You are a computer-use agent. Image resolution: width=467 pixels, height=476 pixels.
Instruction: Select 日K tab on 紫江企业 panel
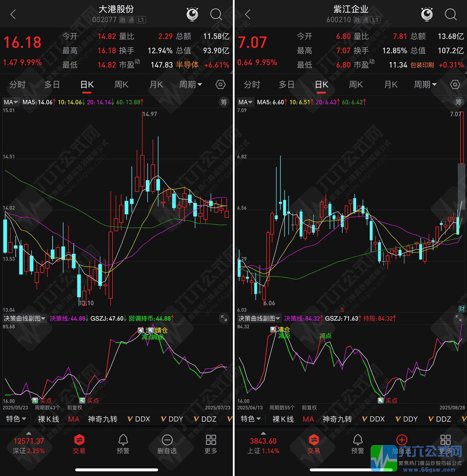(322, 85)
